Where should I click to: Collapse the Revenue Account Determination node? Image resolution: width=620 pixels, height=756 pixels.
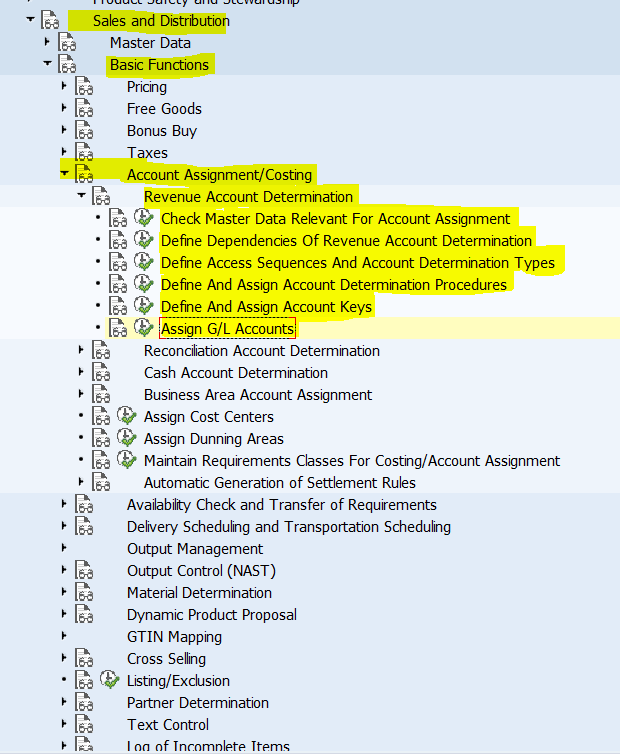81,197
